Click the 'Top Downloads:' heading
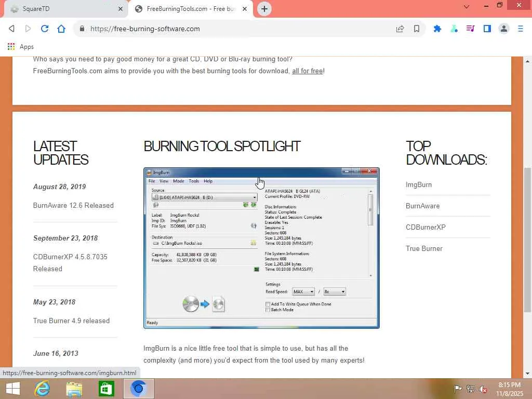This screenshot has height=399, width=532. pos(446,153)
